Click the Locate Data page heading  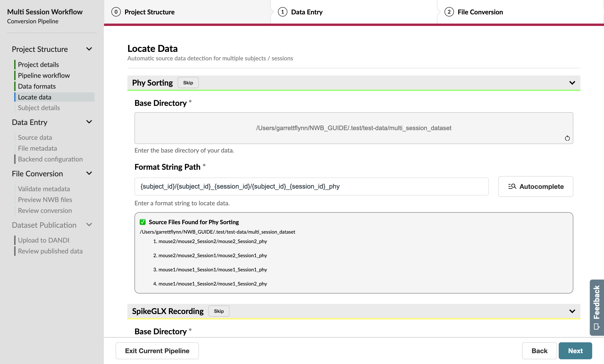pos(152,49)
